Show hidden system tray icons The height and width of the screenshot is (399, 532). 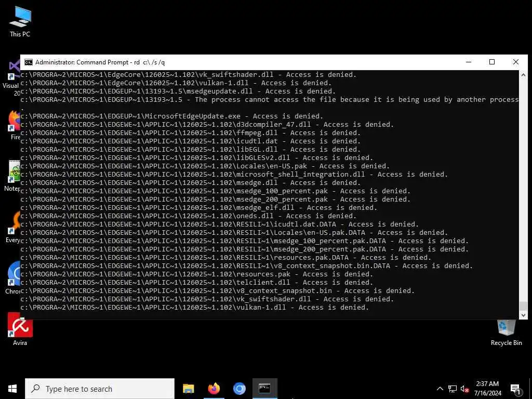[440, 389]
